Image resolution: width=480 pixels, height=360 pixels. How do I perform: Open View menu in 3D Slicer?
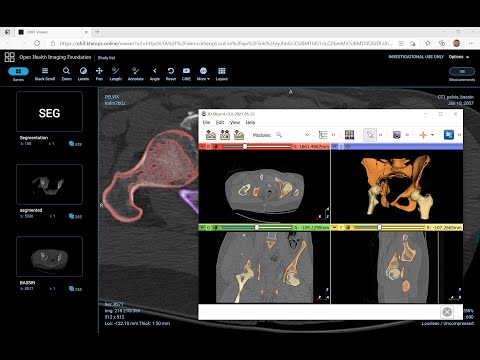click(x=235, y=122)
